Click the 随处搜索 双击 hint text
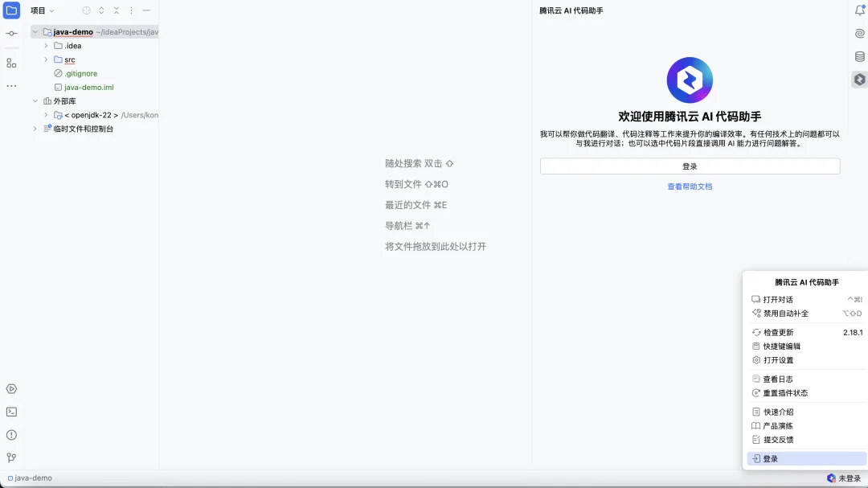This screenshot has height=488, width=868. coord(419,163)
